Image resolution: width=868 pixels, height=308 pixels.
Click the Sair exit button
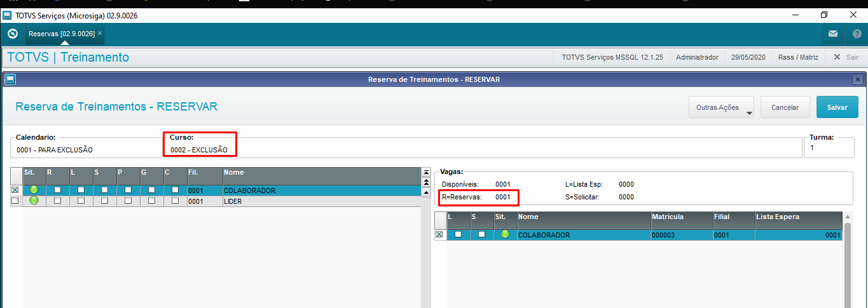(x=846, y=57)
